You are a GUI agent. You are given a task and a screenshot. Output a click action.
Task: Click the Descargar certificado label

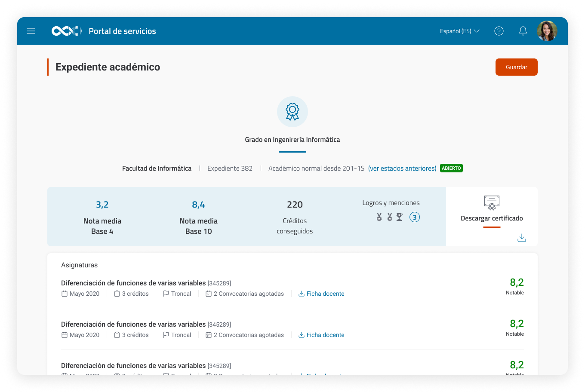(492, 218)
